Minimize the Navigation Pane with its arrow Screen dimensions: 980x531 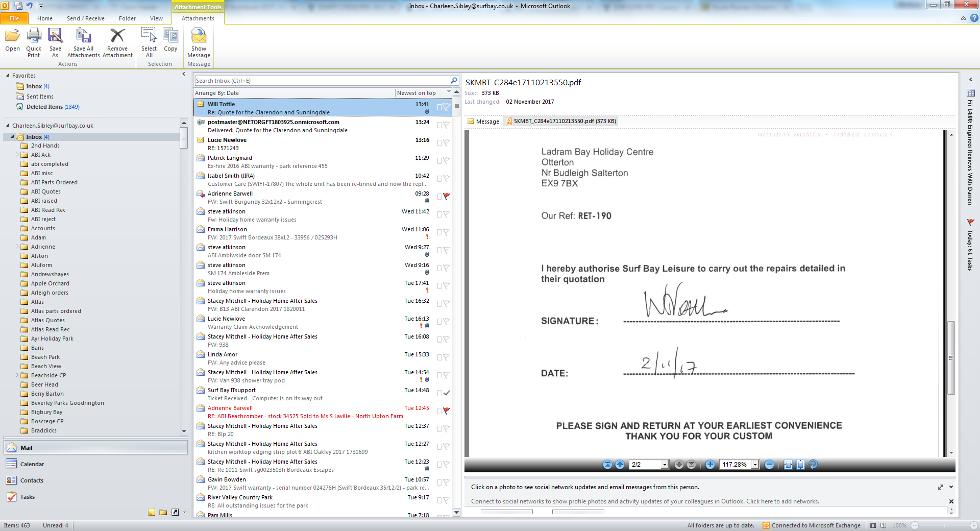[x=184, y=75]
